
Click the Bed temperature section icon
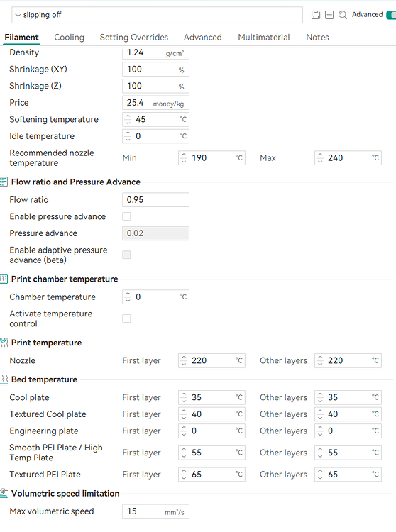4,379
